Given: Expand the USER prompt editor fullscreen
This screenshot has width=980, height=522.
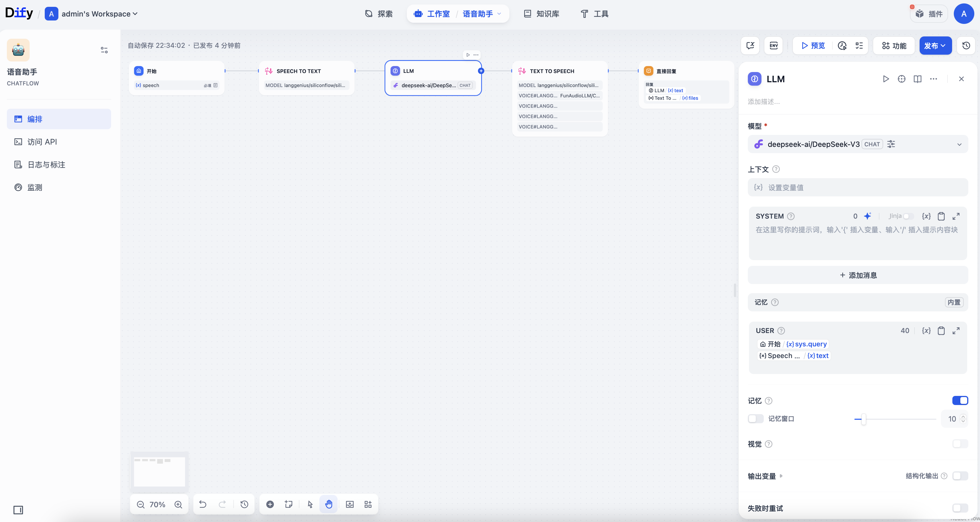Looking at the screenshot, I should click(956, 331).
